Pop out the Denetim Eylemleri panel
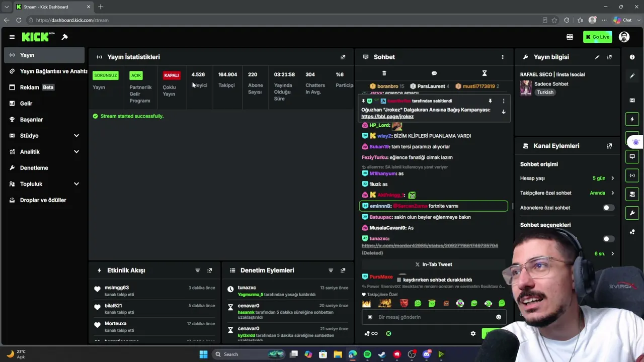Screen dimensions: 644x362 click(343, 270)
